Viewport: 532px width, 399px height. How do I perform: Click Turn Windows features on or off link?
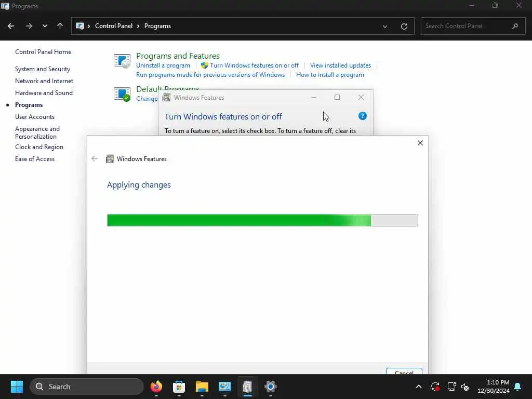(x=254, y=65)
